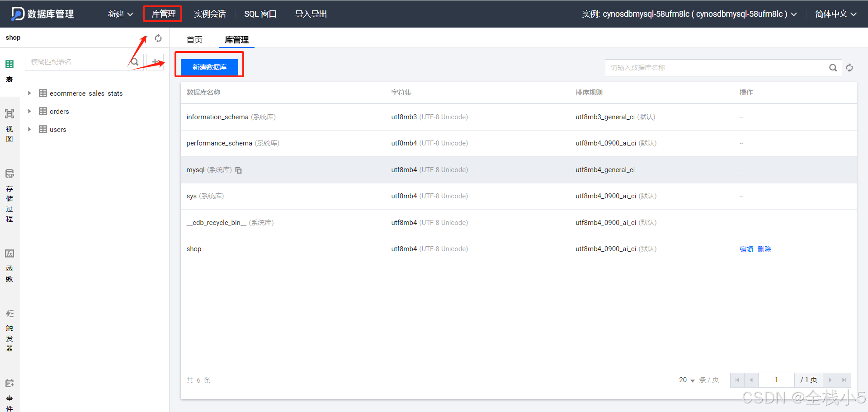Viewport: 868px width, 412px height.
Task: Select the 库管理 content tab
Action: pos(237,40)
